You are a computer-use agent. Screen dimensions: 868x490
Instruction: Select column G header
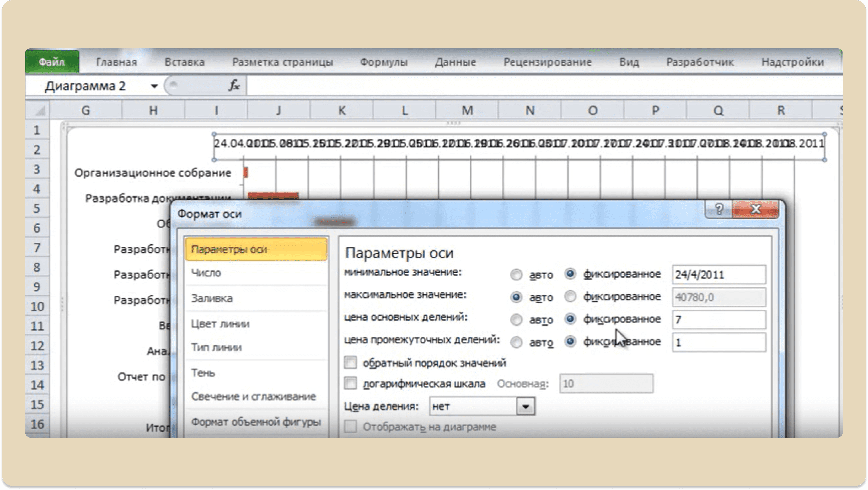(85, 110)
